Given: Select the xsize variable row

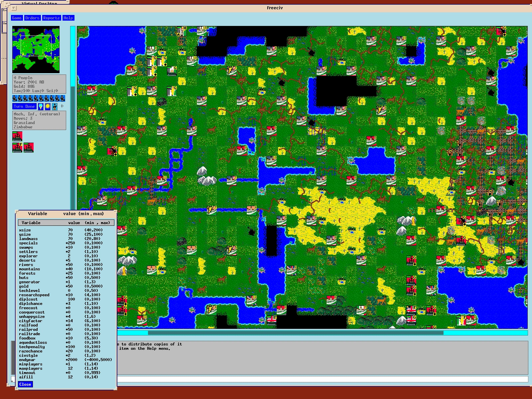Looking at the screenshot, I should (66, 230).
